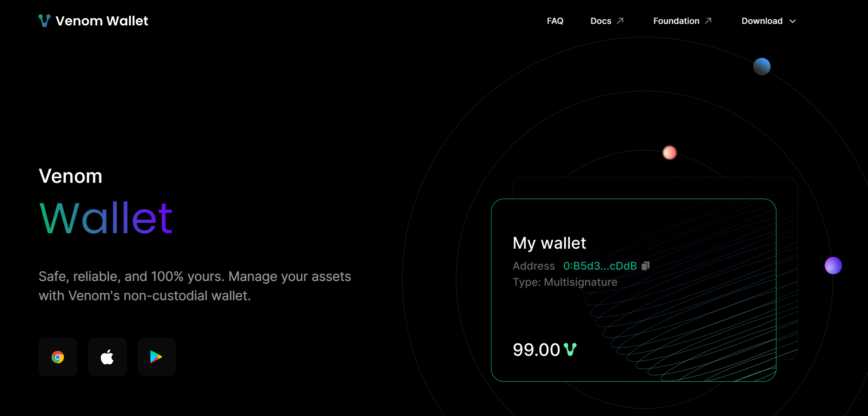Click the Venom V logo icon
This screenshot has height=416, width=868.
click(45, 21)
